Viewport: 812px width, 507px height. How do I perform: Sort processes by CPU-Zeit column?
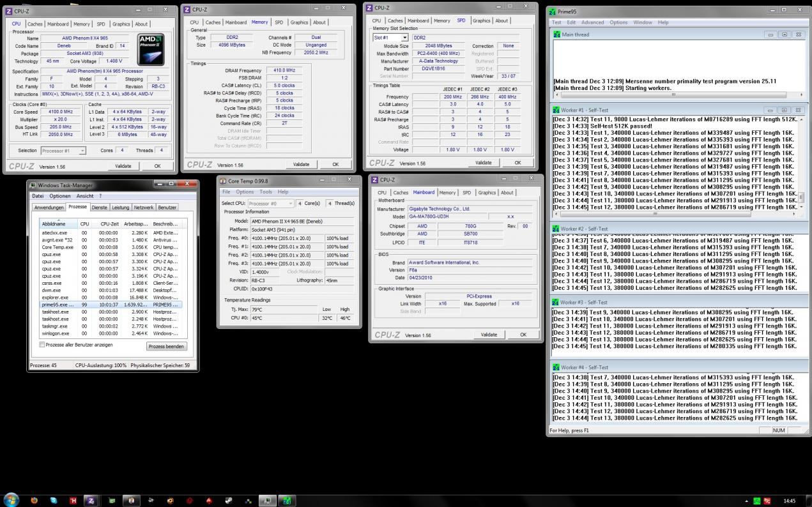pos(106,224)
